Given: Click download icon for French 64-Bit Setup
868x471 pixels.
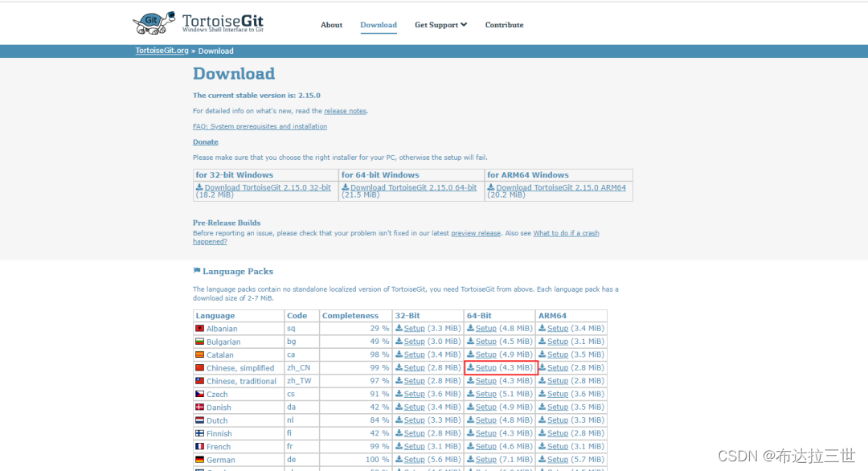Looking at the screenshot, I should [x=470, y=446].
